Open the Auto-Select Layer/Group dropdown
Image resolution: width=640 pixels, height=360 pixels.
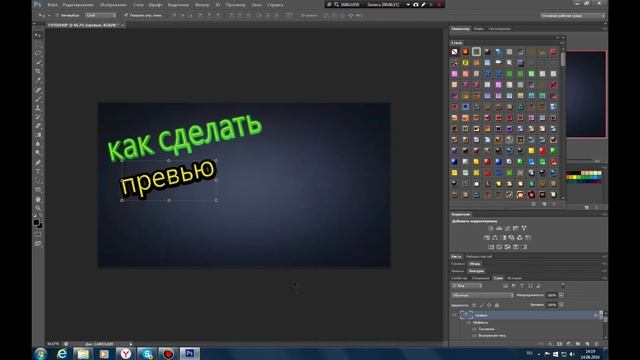tap(100, 15)
